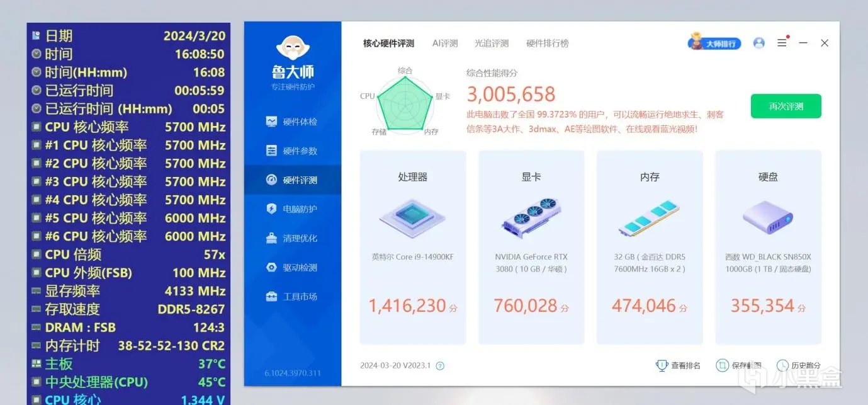This screenshot has height=405, width=868.
Task: Click the user account avatar icon
Action: pyautogui.click(x=759, y=43)
